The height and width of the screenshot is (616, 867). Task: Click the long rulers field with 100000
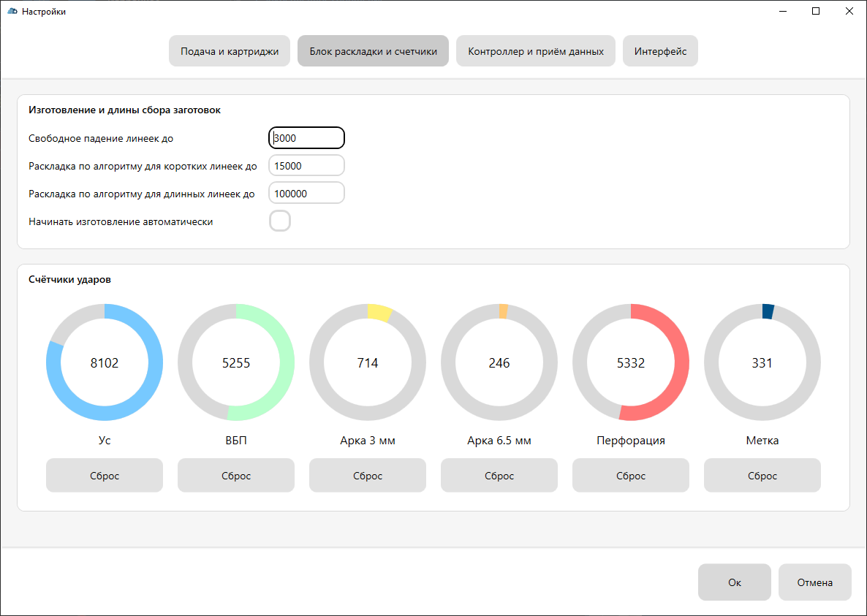[x=306, y=194]
